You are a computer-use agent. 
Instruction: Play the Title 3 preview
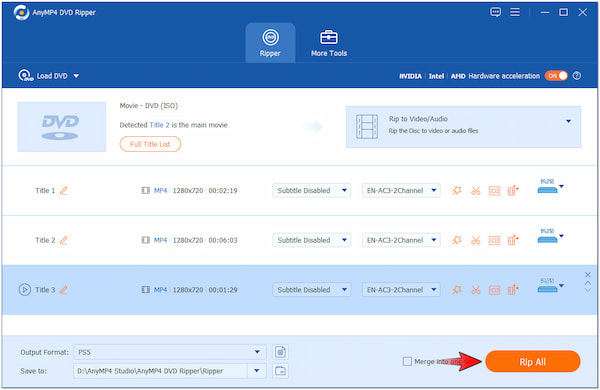(x=24, y=290)
